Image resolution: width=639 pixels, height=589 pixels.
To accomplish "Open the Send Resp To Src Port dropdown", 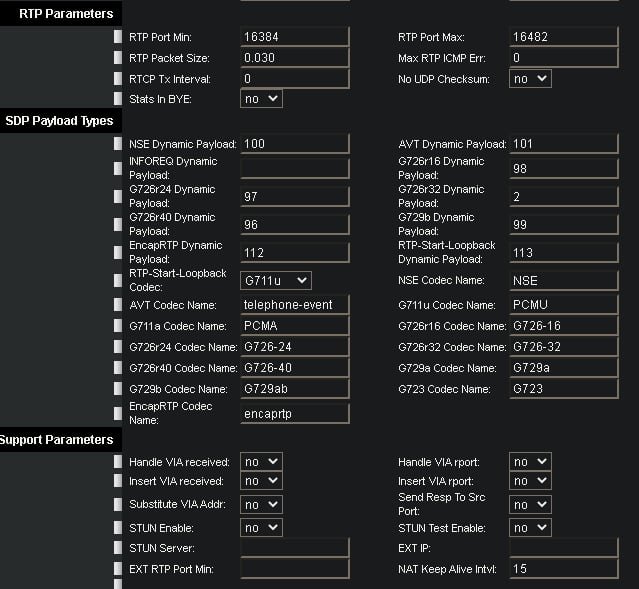I will pyautogui.click(x=530, y=504).
